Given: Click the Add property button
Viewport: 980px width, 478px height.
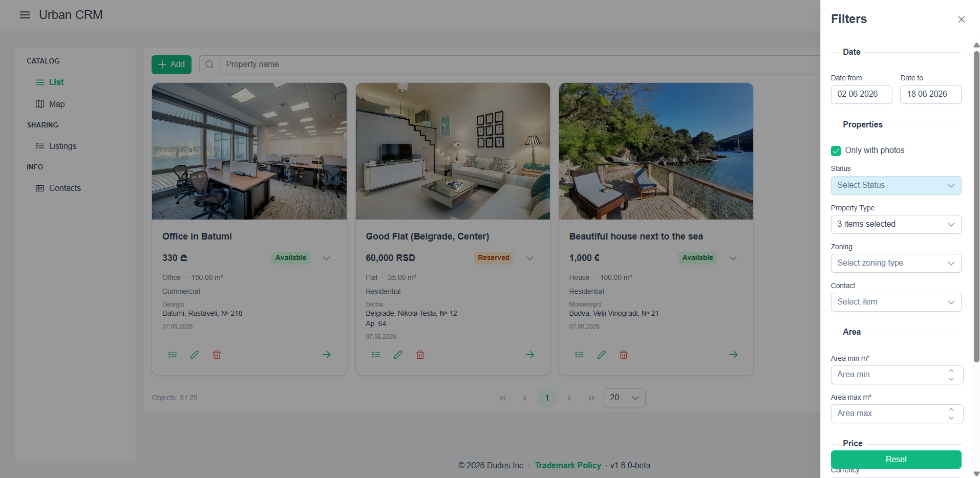Looking at the screenshot, I should click(x=172, y=64).
